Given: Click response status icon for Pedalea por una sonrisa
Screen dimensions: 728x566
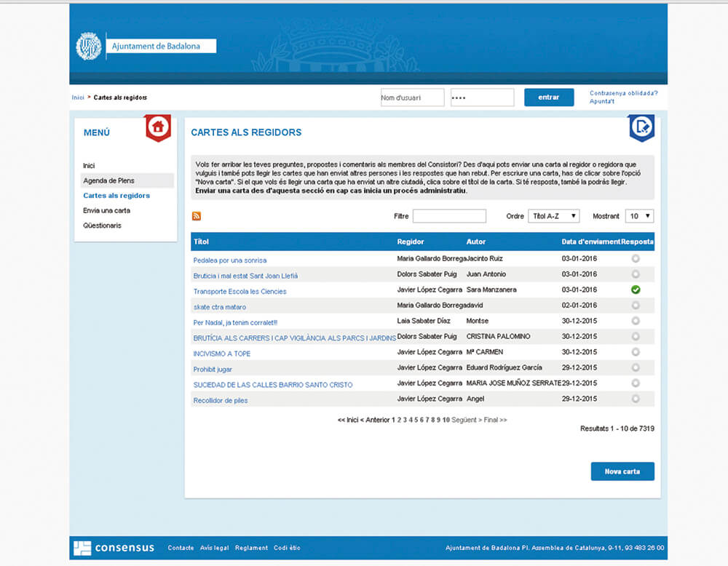Looking at the screenshot, I should point(636,259).
